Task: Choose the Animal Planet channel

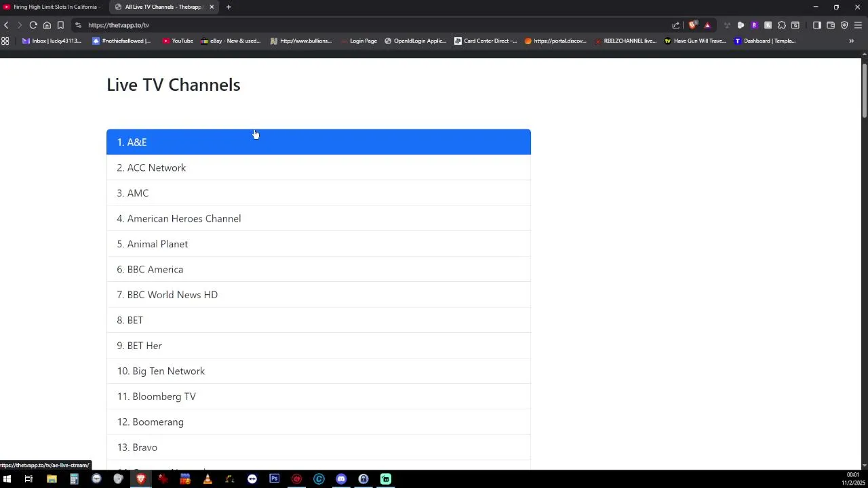Action: click(319, 244)
